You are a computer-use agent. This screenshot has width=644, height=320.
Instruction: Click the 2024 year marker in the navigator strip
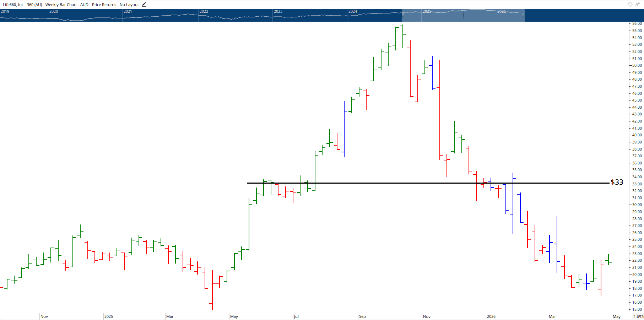coord(352,11)
